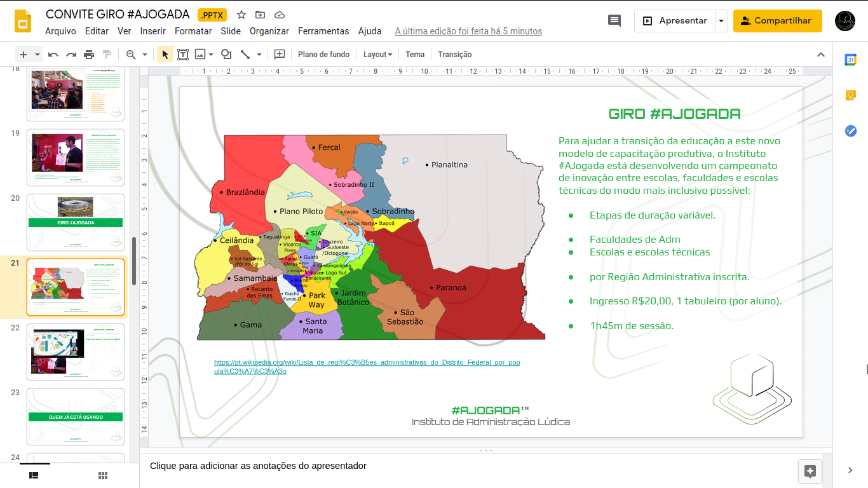Open the last edit history link

(x=468, y=31)
